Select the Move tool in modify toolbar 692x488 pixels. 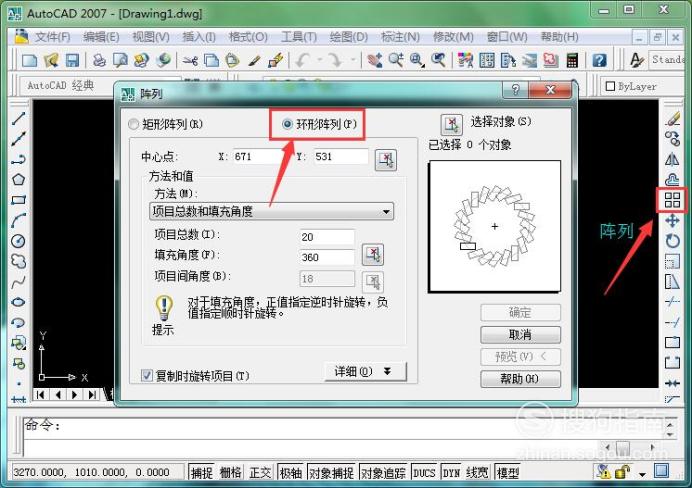(672, 220)
